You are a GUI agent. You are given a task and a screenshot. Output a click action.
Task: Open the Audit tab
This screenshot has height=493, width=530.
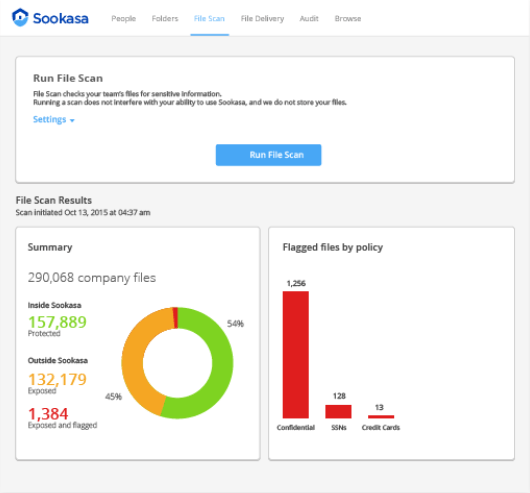pyautogui.click(x=309, y=19)
